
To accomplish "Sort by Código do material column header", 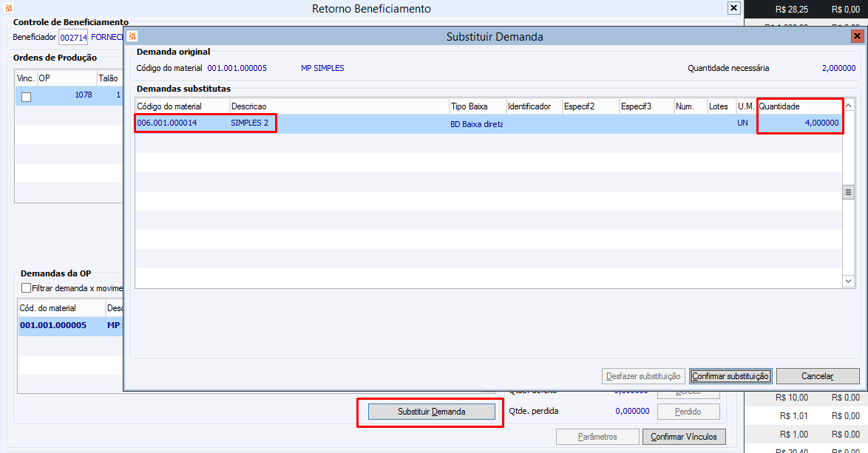I will [x=182, y=106].
